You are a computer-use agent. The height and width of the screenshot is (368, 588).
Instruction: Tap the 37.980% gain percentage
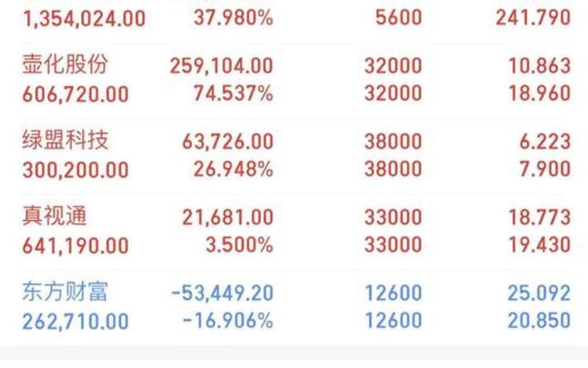pyautogui.click(x=233, y=17)
